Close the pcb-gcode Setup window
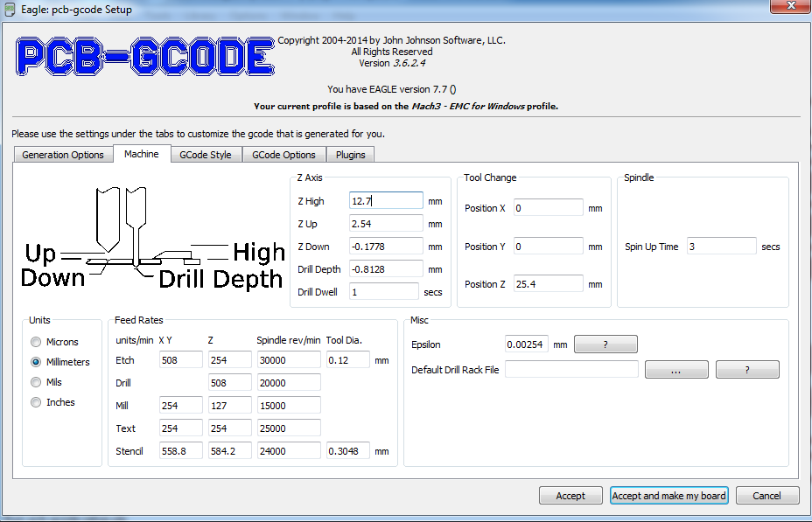 790,6
